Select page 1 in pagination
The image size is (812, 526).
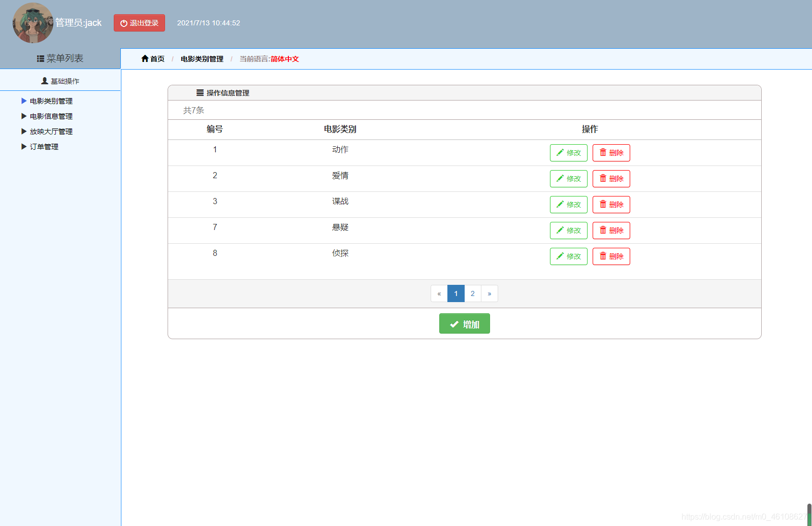(456, 293)
